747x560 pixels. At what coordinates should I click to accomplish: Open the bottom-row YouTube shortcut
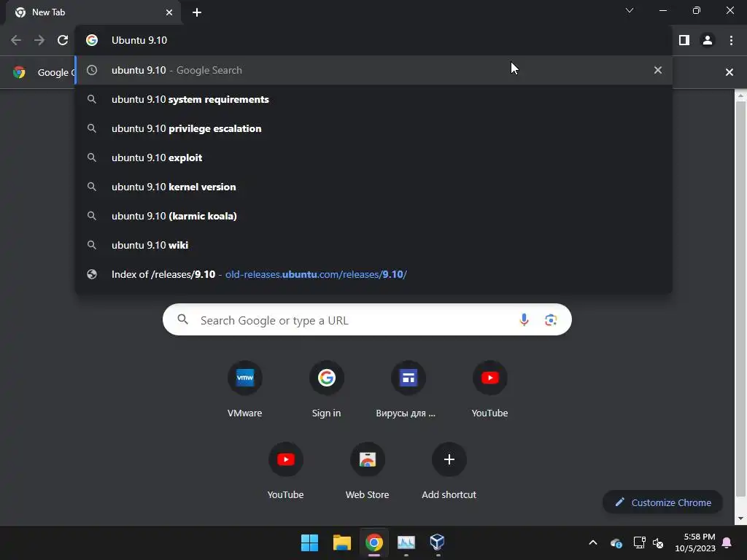pyautogui.click(x=285, y=471)
